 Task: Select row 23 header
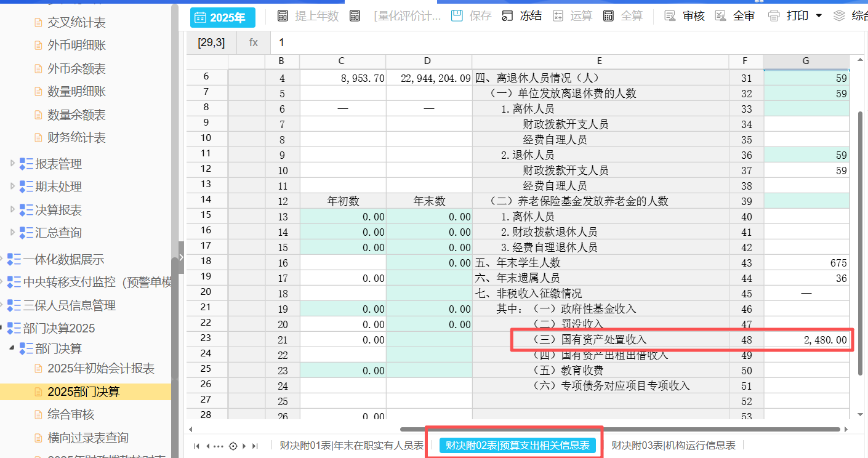[x=206, y=338]
